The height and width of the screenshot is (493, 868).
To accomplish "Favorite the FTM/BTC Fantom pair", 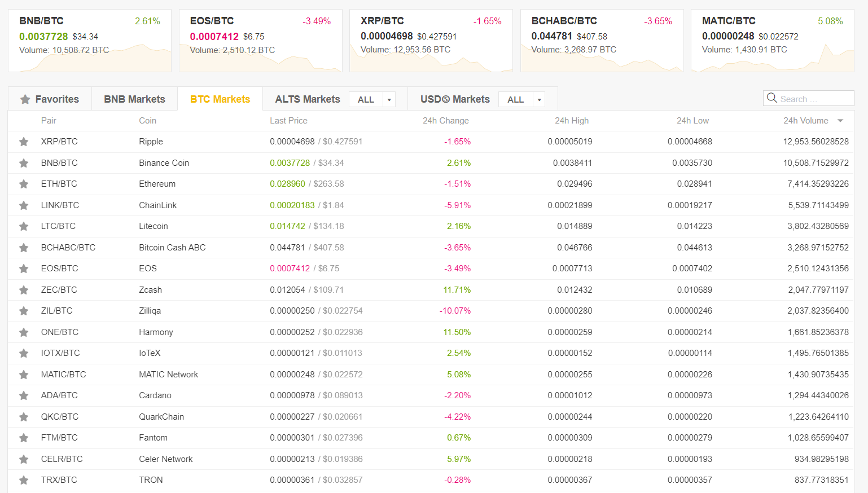I will pos(24,438).
